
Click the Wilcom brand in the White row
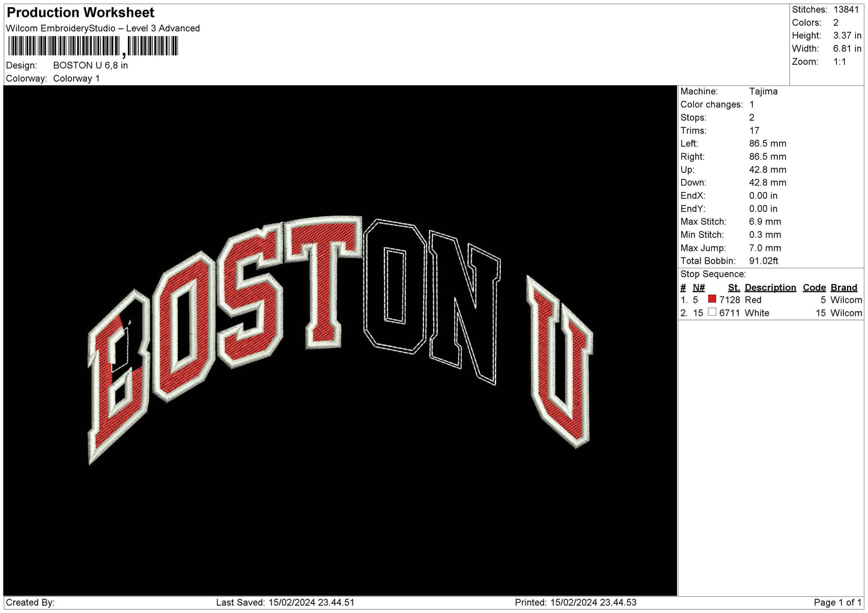846,313
